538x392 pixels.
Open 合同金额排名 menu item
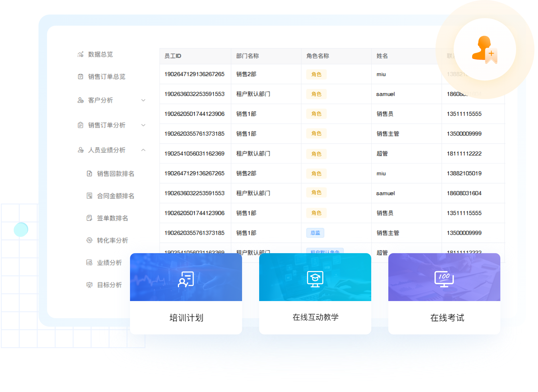point(115,196)
